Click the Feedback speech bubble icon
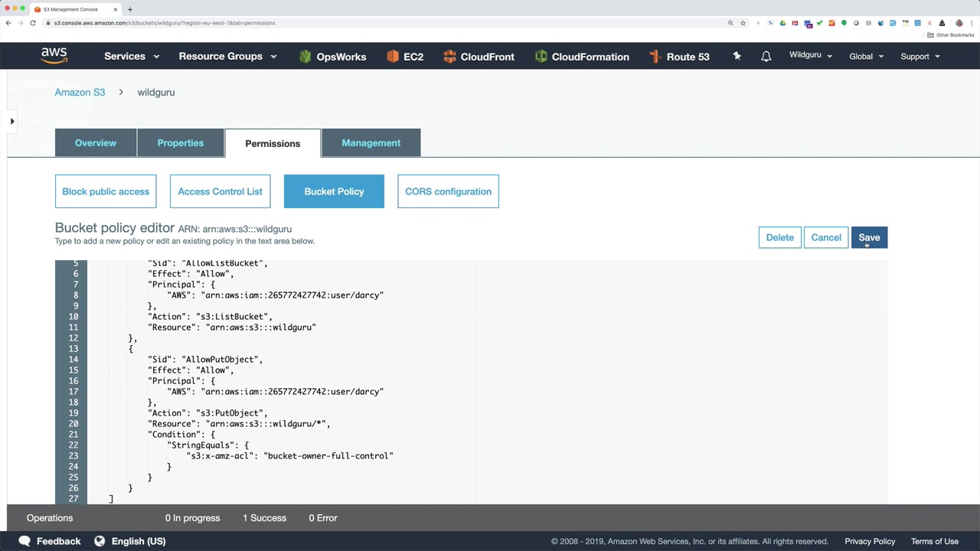The image size is (980, 551). [x=24, y=541]
